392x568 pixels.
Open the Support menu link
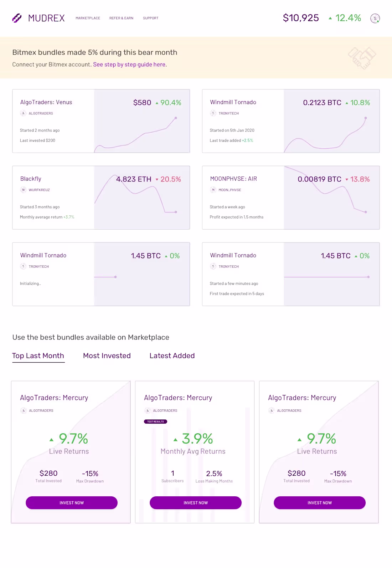pos(150,18)
